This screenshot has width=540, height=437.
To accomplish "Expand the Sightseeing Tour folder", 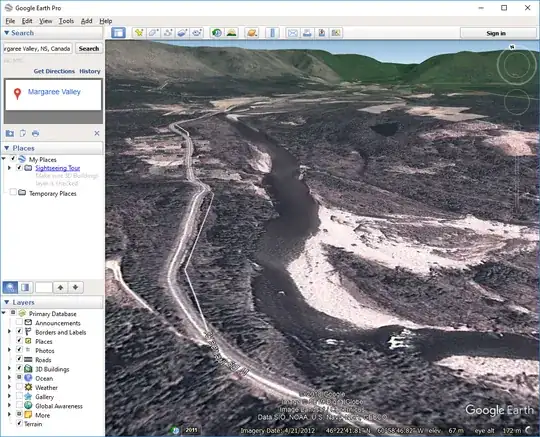I will (9, 168).
